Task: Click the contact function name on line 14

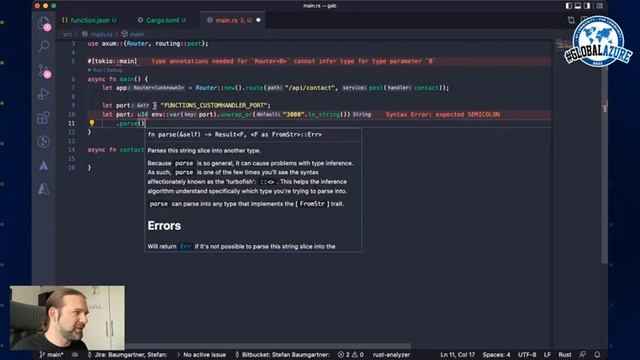Action: [132, 150]
